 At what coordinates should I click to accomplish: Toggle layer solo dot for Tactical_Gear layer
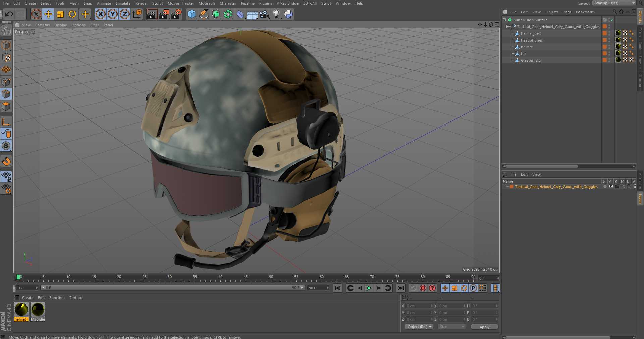click(605, 186)
